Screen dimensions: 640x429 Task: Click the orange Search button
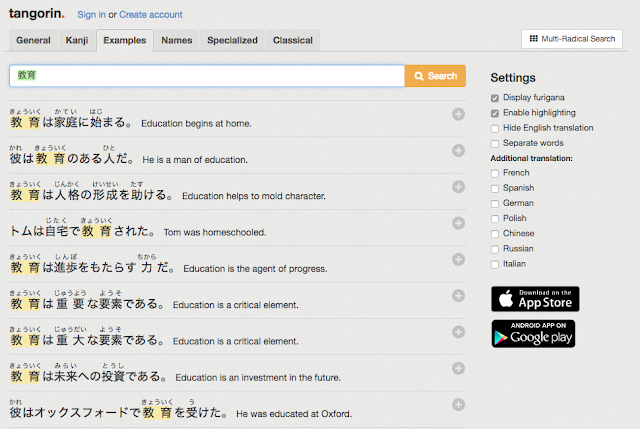pyautogui.click(x=435, y=76)
